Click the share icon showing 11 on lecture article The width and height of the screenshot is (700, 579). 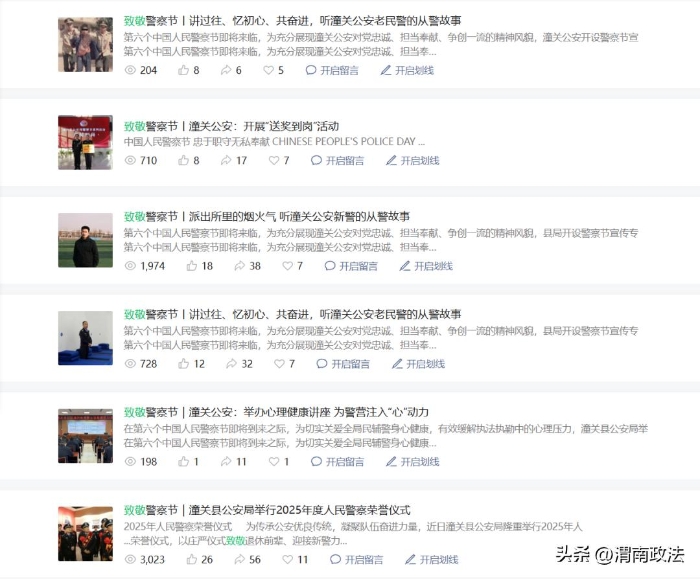point(226,461)
